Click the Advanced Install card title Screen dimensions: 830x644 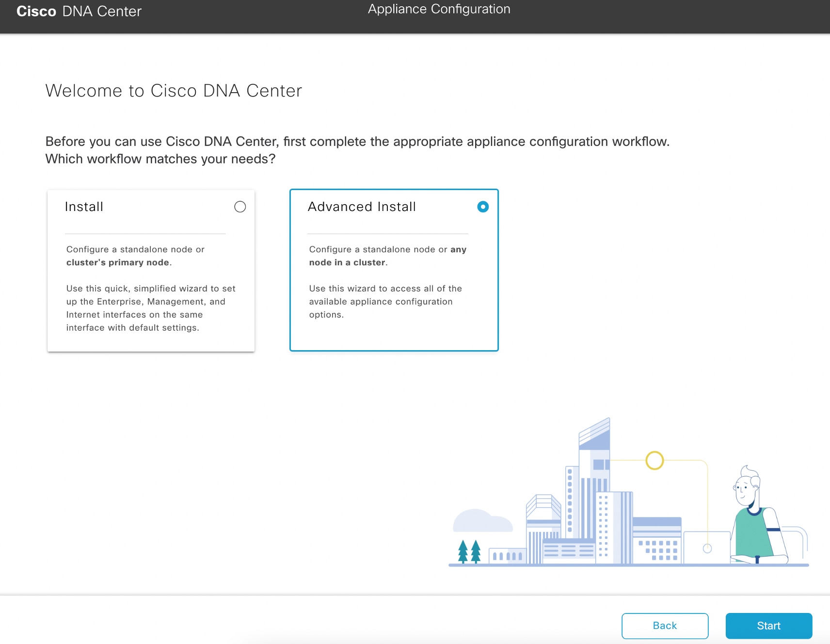coord(362,207)
